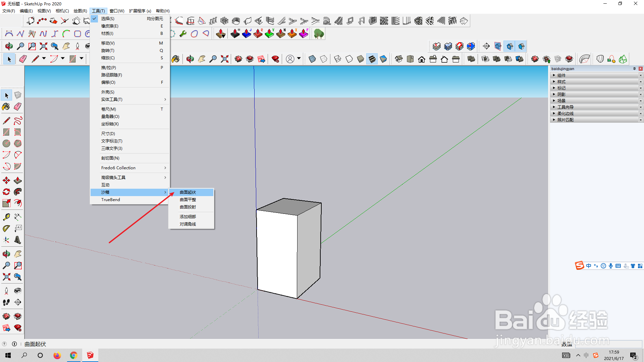The image size is (644, 362).
Task: Choose 曲面起伏 in the 沙箱 submenu
Action: coord(191,192)
